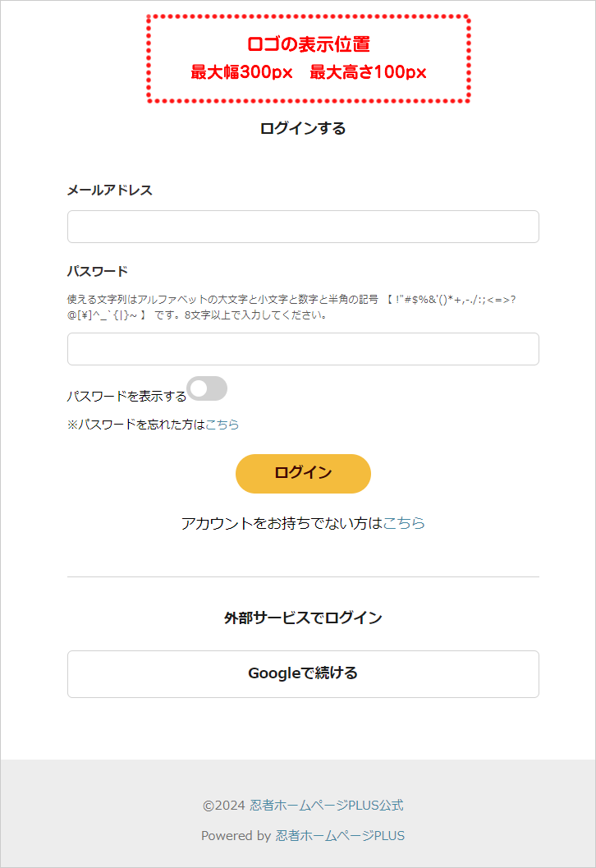Click the logo placeholder box
The height and width of the screenshot is (868, 596).
coord(308,58)
